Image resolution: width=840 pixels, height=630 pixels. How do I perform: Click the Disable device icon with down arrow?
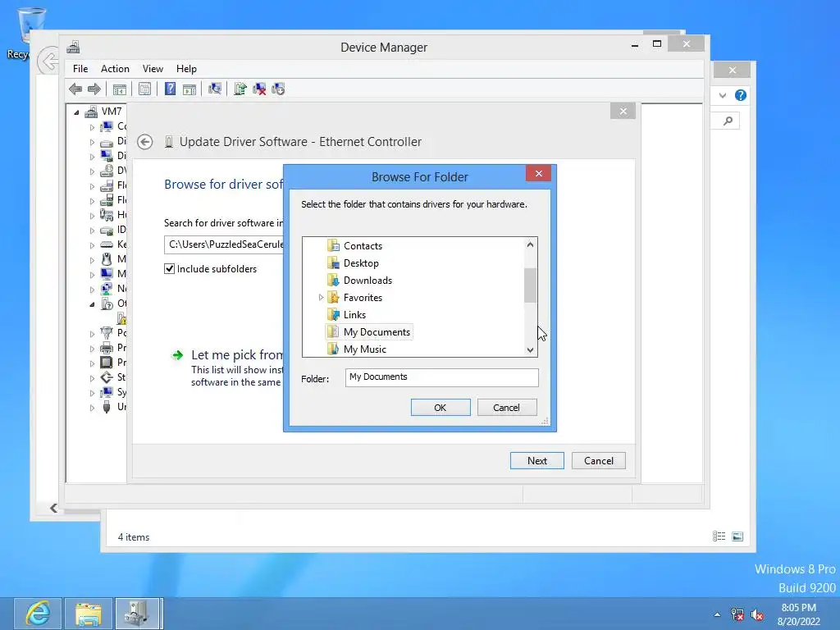(279, 89)
